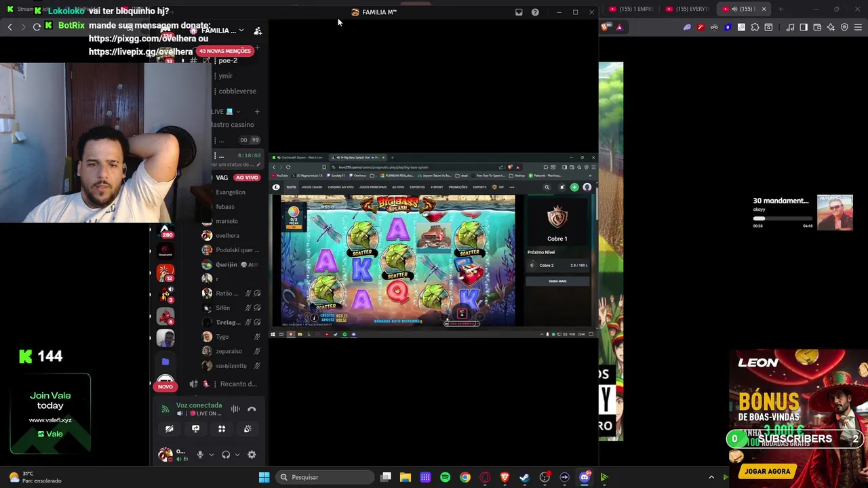This screenshot has width=868, height=488.
Task: Toggle screen share in voice panel
Action: (195, 428)
